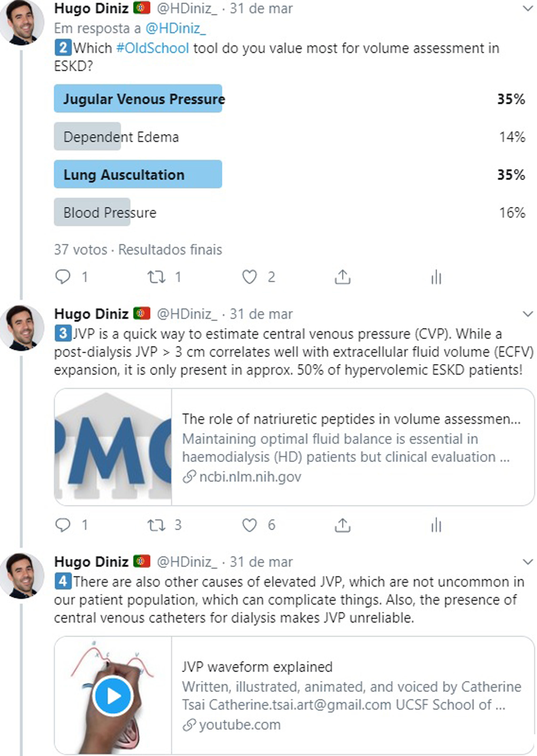Reply to the poll tweet
The width and height of the screenshot is (537, 756).
(x=63, y=277)
